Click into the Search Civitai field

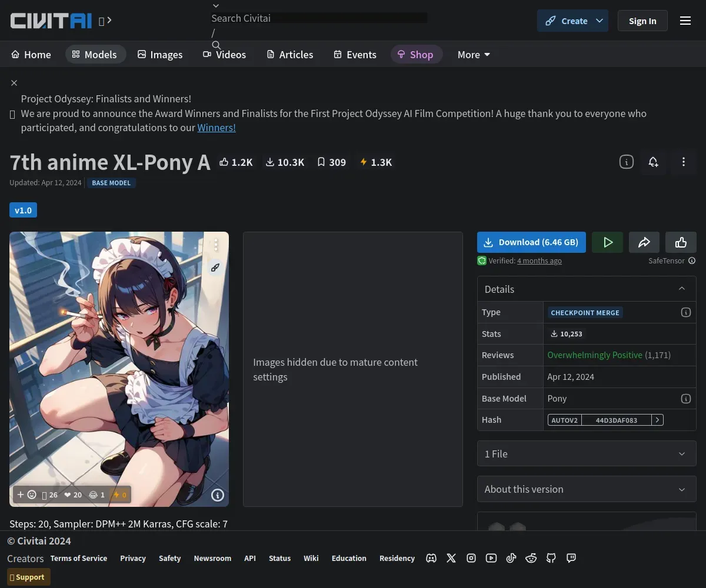[319, 18]
